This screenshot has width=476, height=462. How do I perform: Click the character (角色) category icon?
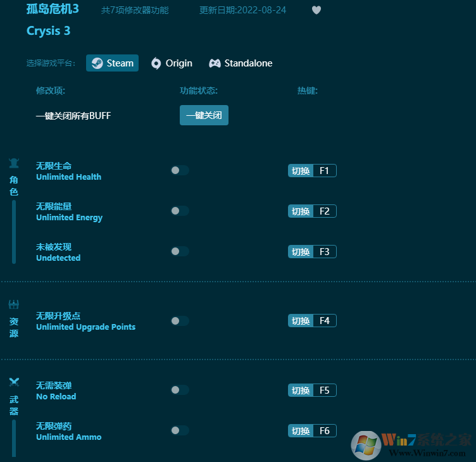[x=14, y=163]
